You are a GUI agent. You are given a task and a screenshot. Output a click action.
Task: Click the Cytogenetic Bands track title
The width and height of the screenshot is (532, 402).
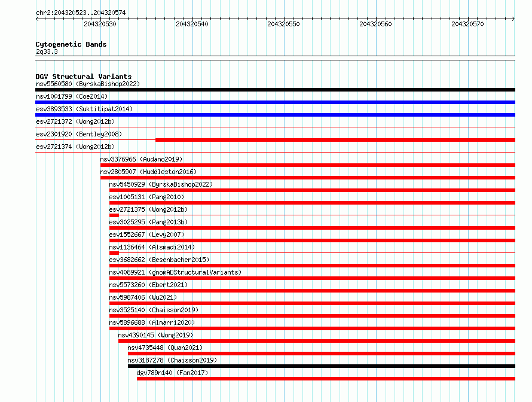click(71, 44)
